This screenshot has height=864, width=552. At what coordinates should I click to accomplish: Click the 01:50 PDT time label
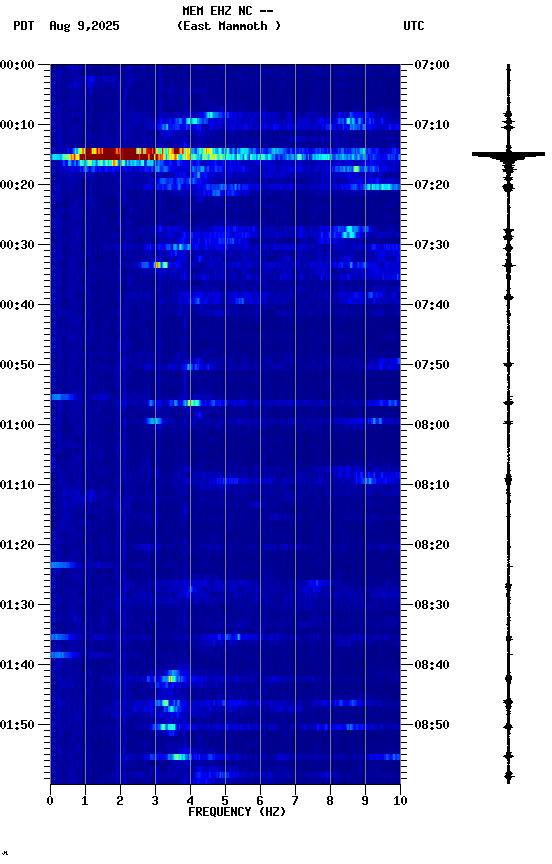(17, 725)
